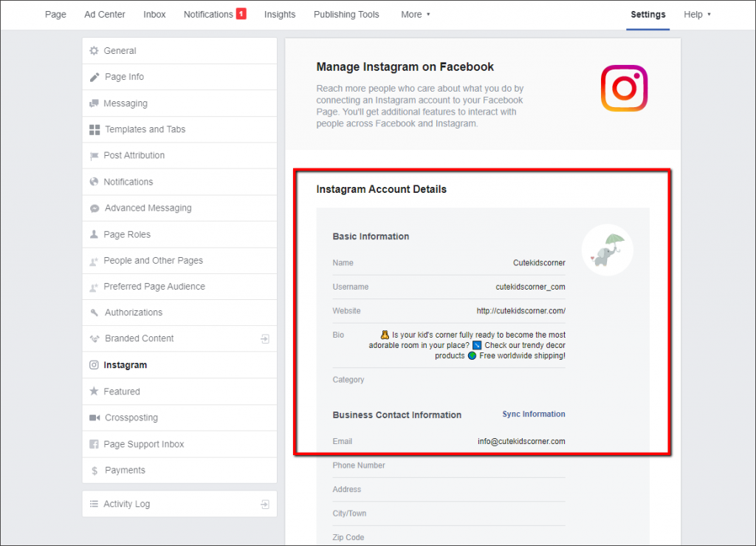
Task: Open Page Roles settings
Action: 179,234
